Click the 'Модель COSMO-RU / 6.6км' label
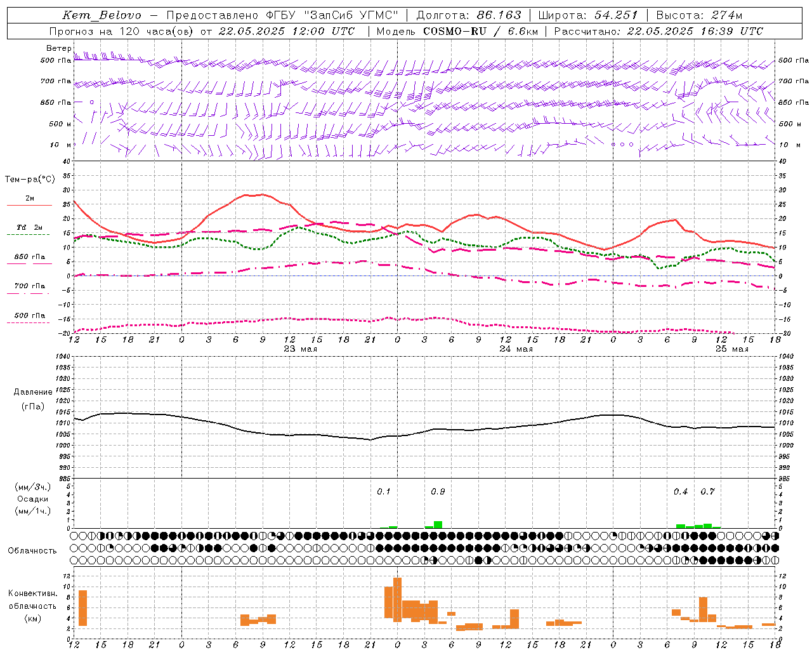This screenshot has height=650, width=812. click(x=457, y=31)
